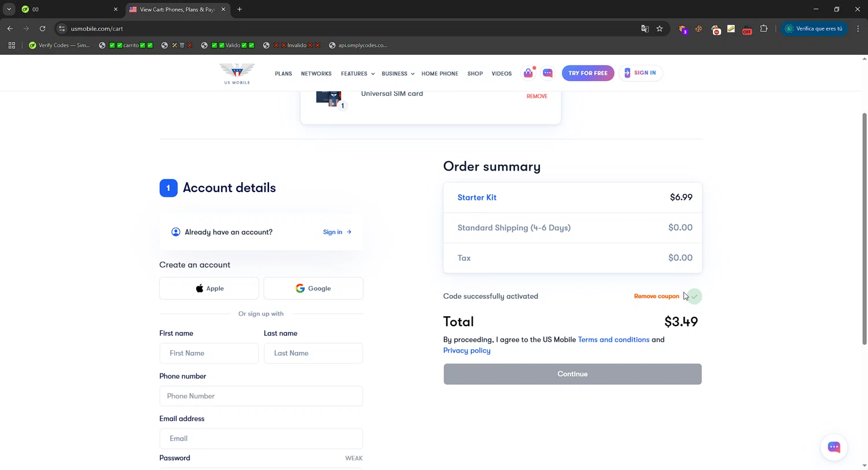
Task: Open the browser extensions puzzle icon
Action: [x=764, y=28]
